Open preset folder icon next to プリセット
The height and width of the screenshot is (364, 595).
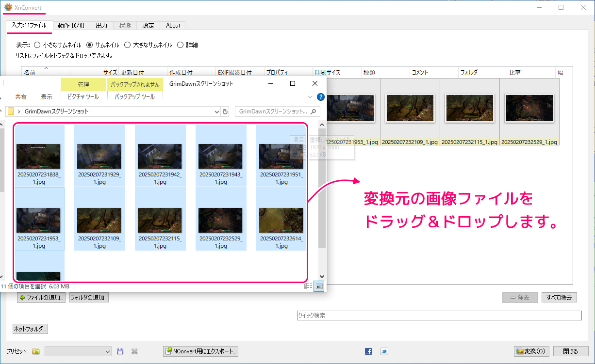[36, 351]
